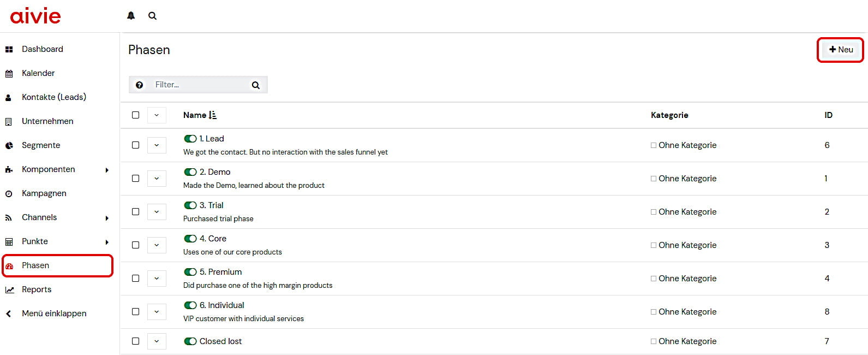Click the Kontakte person icon

point(8,98)
